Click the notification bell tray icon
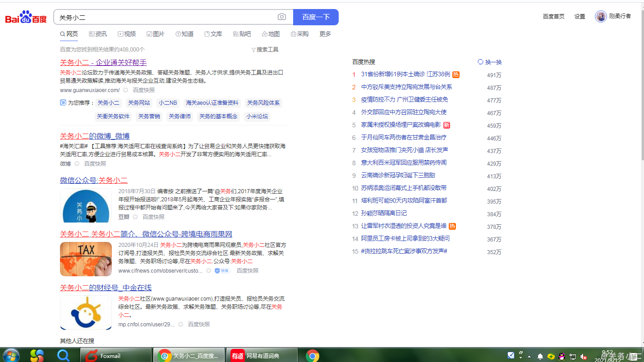The image size is (644, 362). (540, 356)
